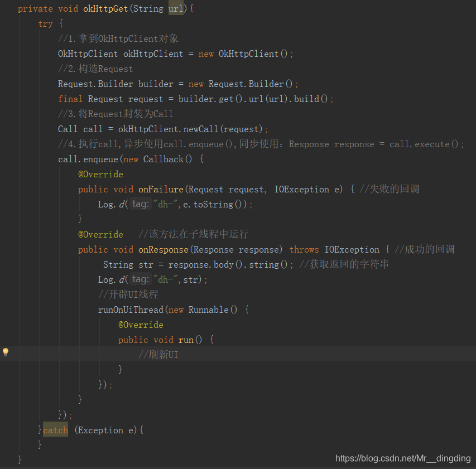Click the tag: hint before e.toString()
476x469 pixels.
click(x=141, y=204)
